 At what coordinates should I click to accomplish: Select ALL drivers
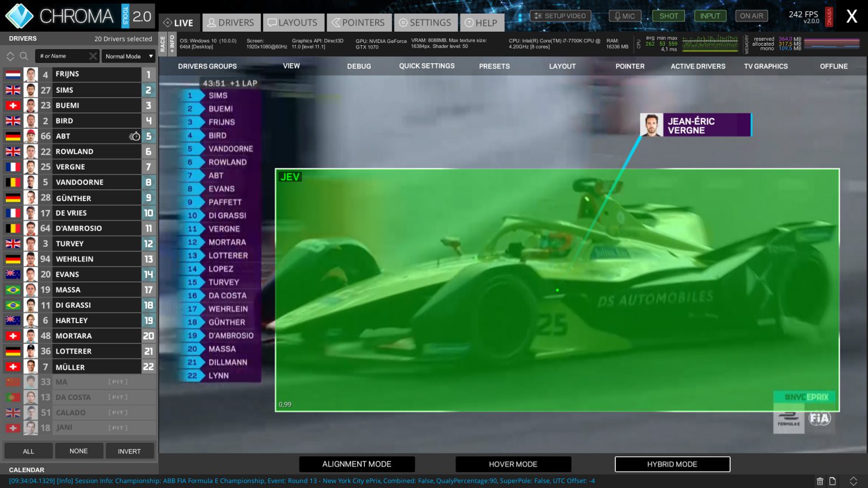pyautogui.click(x=28, y=451)
